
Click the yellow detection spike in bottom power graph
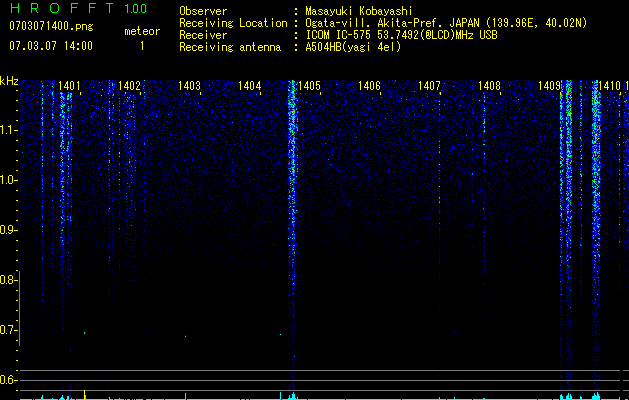coord(84,394)
